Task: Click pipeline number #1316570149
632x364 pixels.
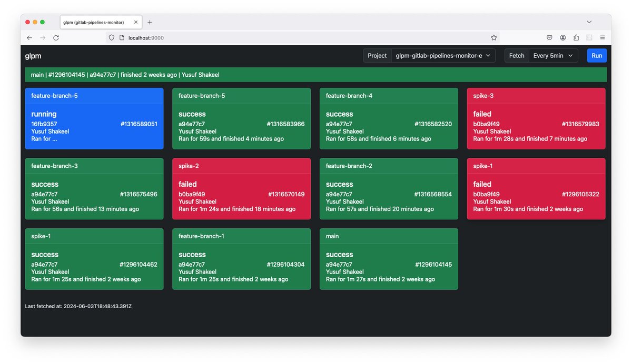Action: (286, 194)
